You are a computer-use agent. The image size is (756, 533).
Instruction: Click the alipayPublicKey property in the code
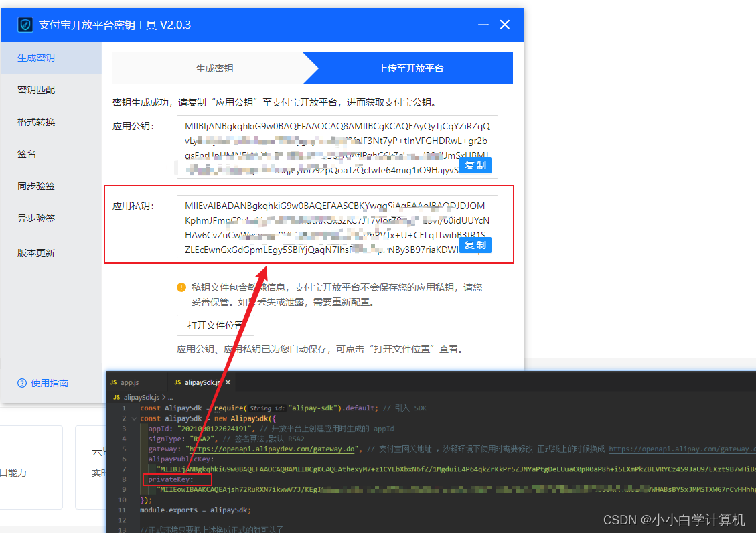coord(179,459)
